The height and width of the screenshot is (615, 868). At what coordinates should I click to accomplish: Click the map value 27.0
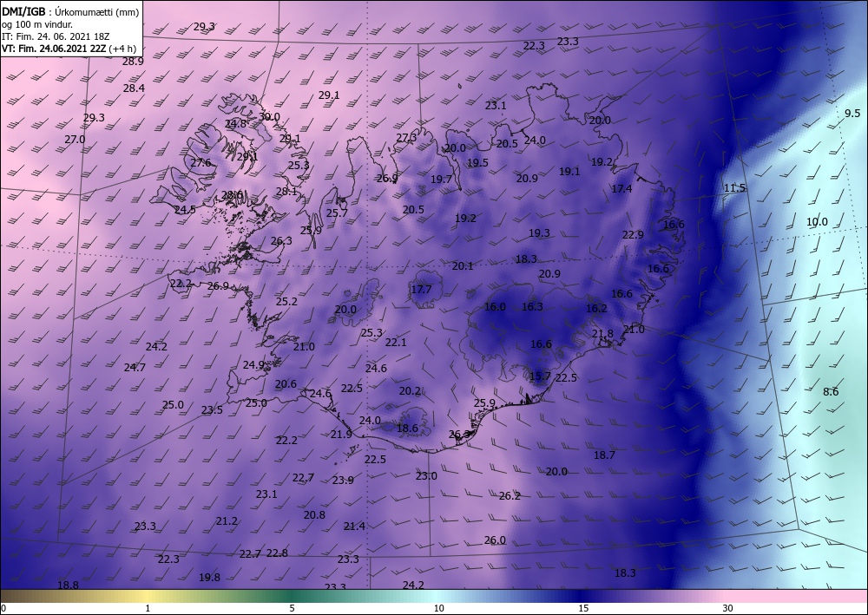coord(75,140)
